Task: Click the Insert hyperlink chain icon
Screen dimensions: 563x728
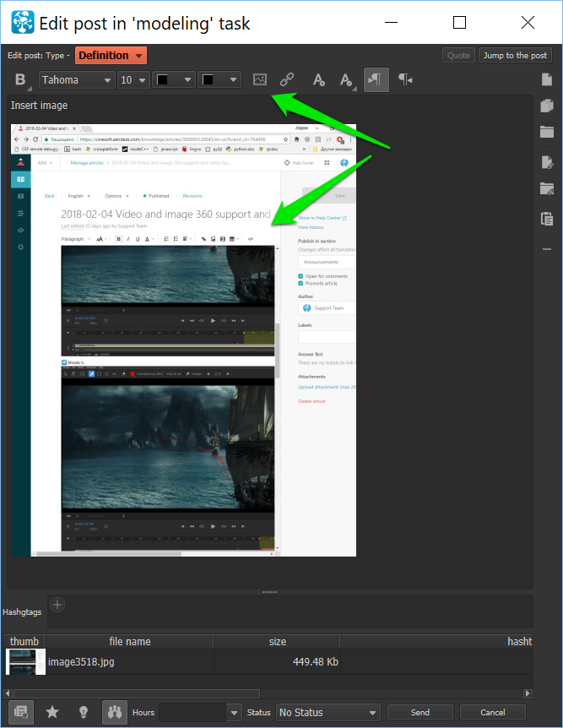Action: 287,80
